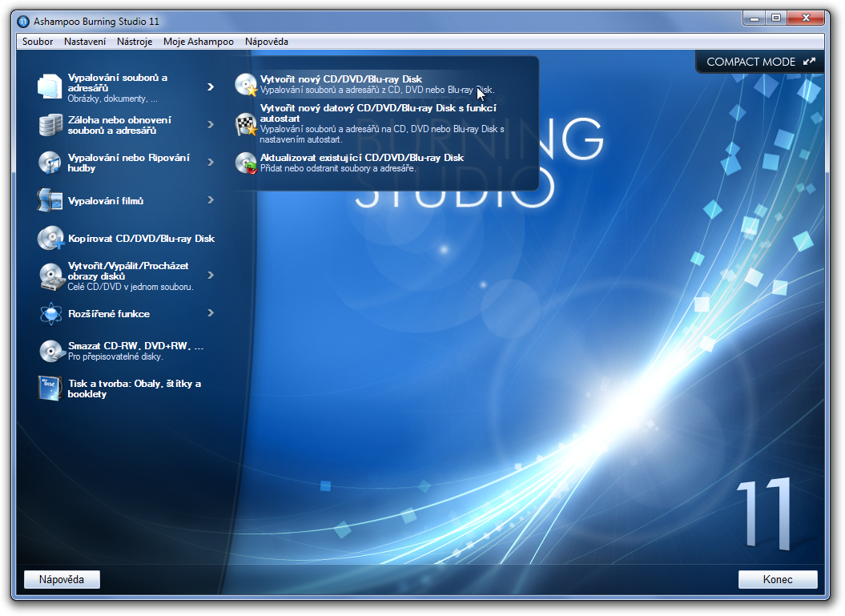The width and height of the screenshot is (845, 616).
Task: Expand the Vypalování filmů submenu arrow
Action: tap(211, 200)
